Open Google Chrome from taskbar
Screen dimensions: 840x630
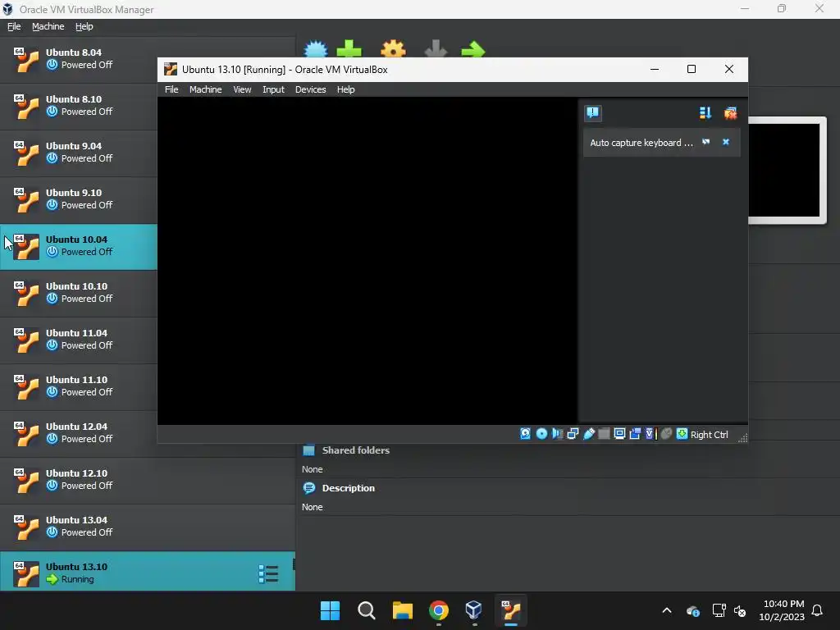click(x=439, y=610)
